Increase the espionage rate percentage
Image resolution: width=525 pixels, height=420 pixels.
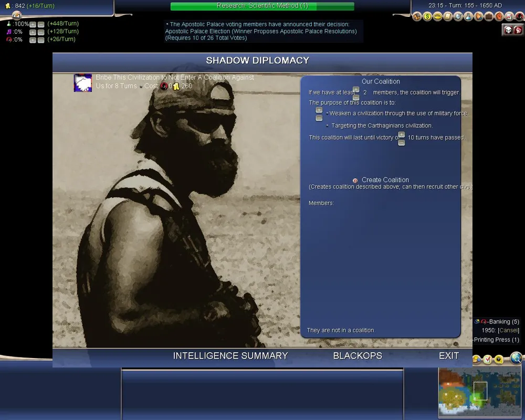pos(33,39)
